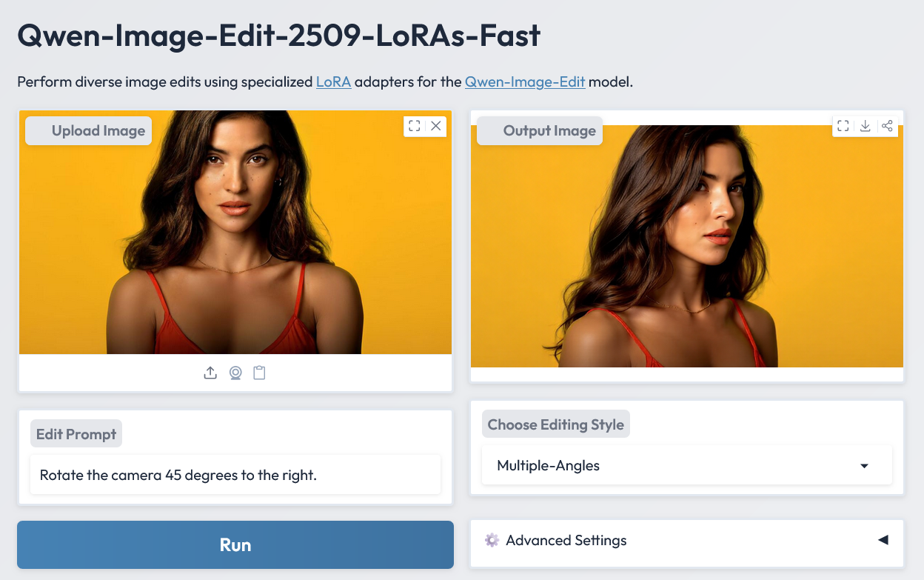924x580 pixels.
Task: Paste an image using the clipboard icon
Action: point(259,373)
